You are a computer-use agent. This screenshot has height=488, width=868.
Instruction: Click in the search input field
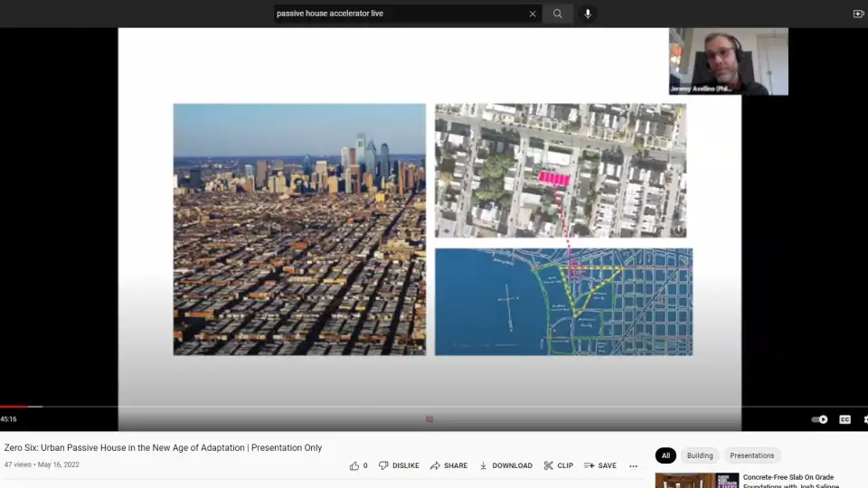point(398,14)
